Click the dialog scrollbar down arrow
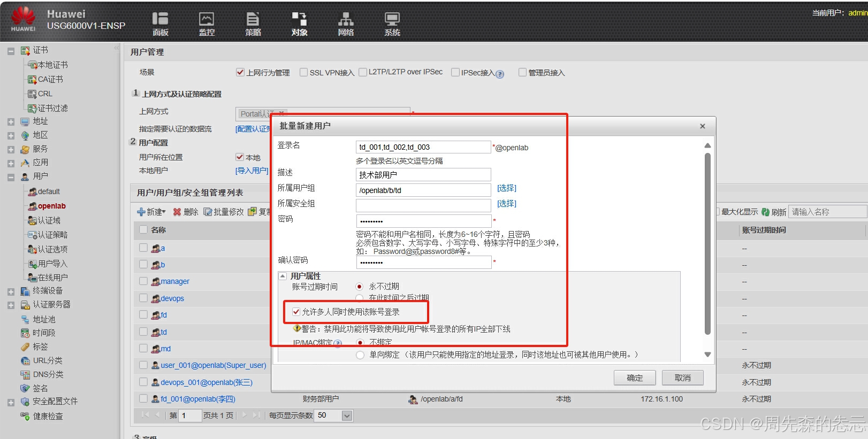Viewport: 868px width, 439px height. 707,355
